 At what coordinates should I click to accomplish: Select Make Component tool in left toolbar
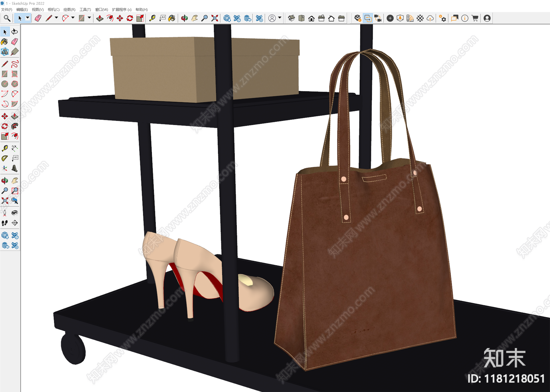point(5,52)
